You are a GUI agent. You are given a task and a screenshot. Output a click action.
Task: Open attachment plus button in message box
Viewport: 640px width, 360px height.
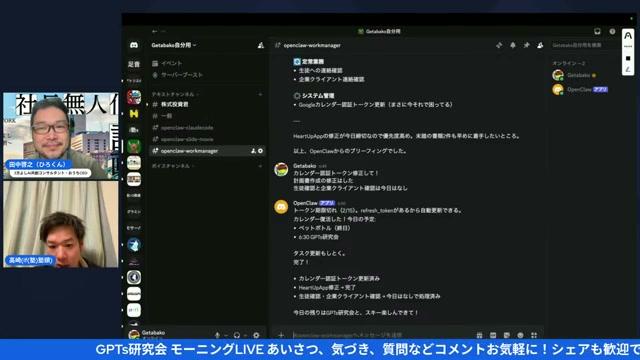pyautogui.click(x=281, y=335)
